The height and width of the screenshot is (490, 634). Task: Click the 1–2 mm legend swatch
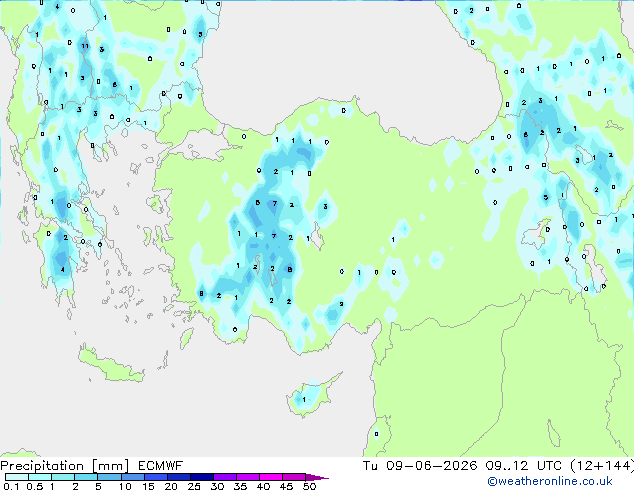tap(63, 477)
